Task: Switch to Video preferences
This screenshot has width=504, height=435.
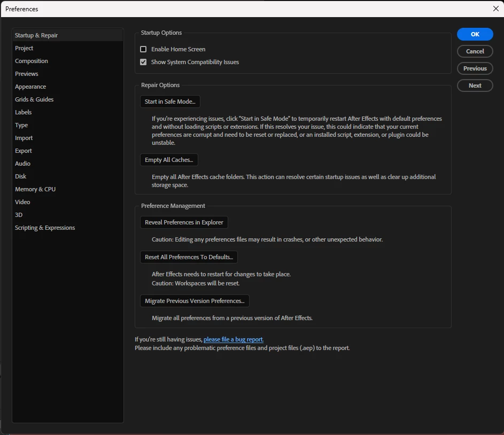Action: pos(67,202)
